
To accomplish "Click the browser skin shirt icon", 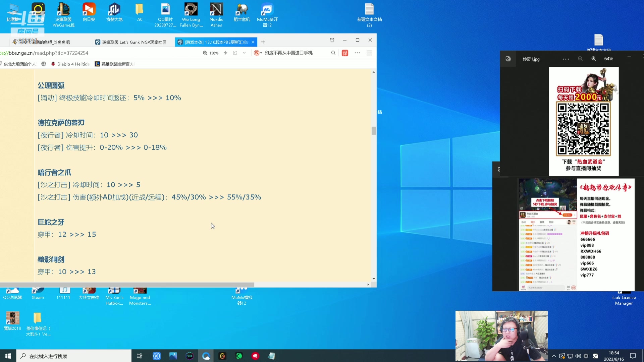I will click(332, 40).
